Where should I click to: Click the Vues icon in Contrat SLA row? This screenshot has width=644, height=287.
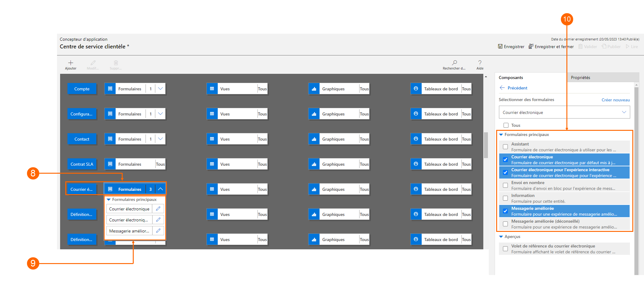coord(212,164)
